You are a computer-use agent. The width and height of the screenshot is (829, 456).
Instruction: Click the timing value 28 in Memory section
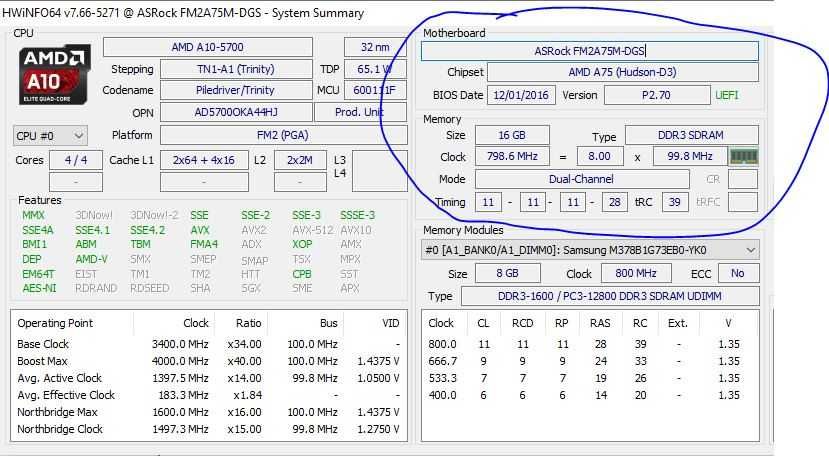tap(614, 202)
